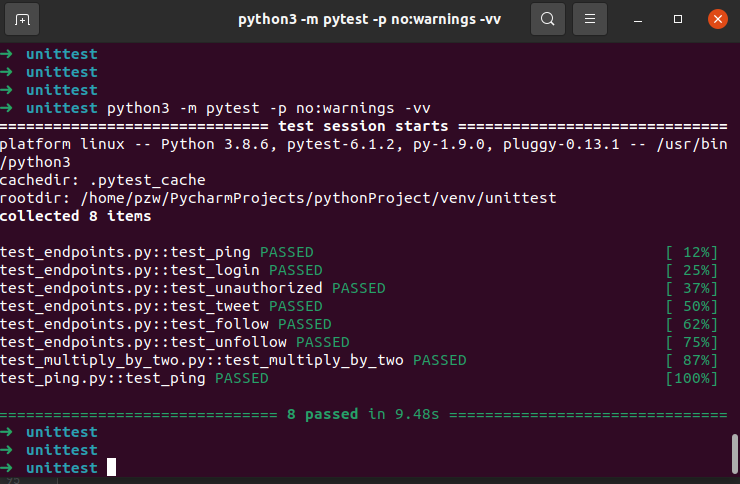This screenshot has height=484, width=740.
Task: Click the '[ 87%]' progress value
Action: point(691,360)
